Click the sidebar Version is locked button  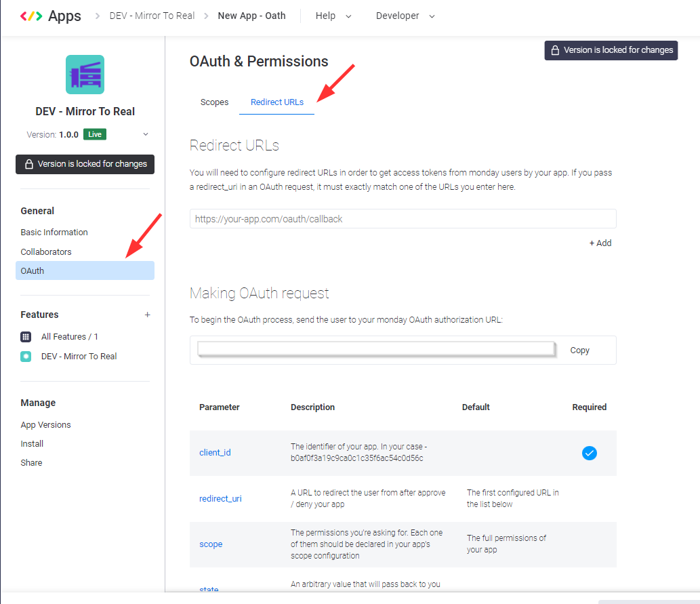(x=85, y=165)
